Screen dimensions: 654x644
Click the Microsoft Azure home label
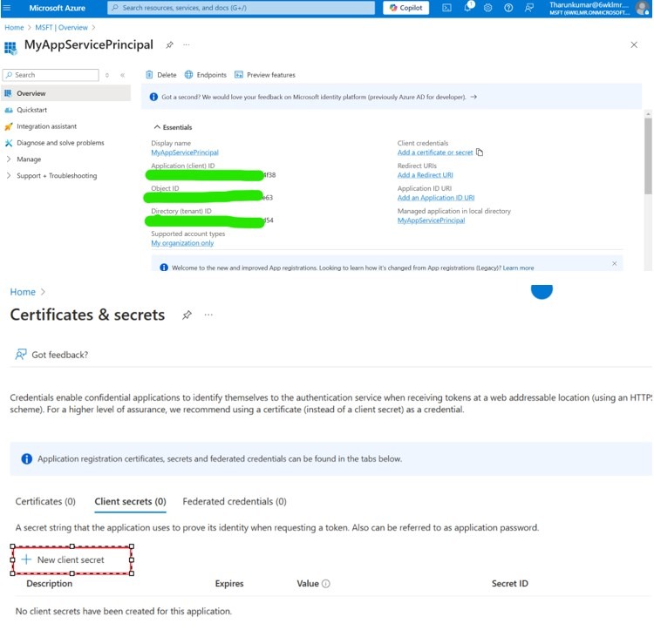point(58,8)
